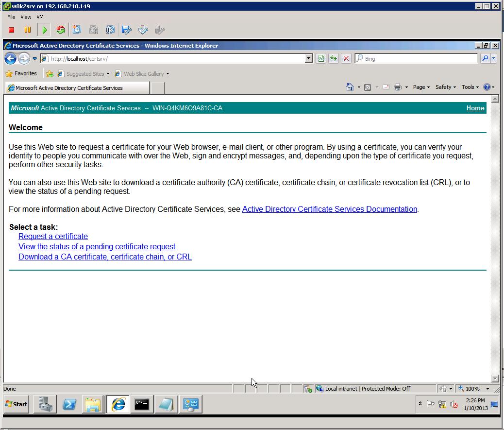The width and height of the screenshot is (504, 430).
Task: Open a new blank tab
Action: tap(157, 88)
